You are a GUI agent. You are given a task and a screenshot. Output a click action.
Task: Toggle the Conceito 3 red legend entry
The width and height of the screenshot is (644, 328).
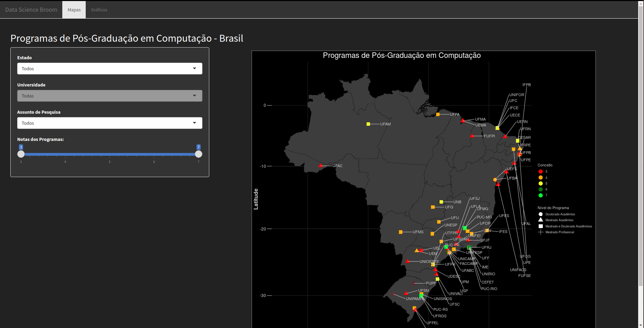click(541, 171)
